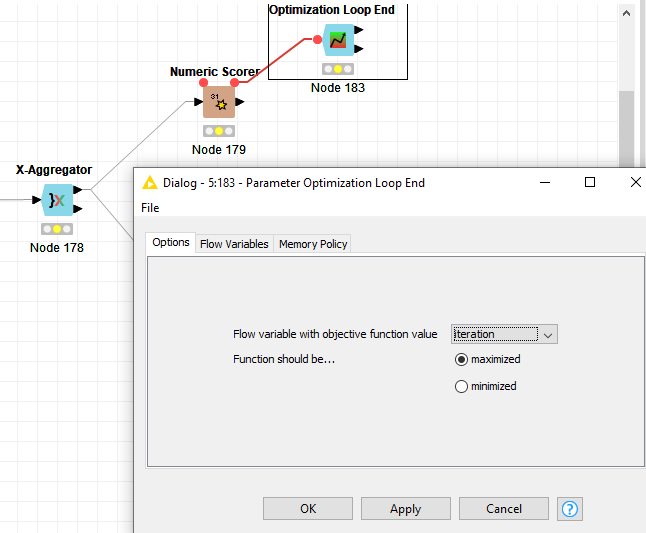The width and height of the screenshot is (646, 533).
Task: Switch to the Memory Policy tab
Action: [312, 244]
